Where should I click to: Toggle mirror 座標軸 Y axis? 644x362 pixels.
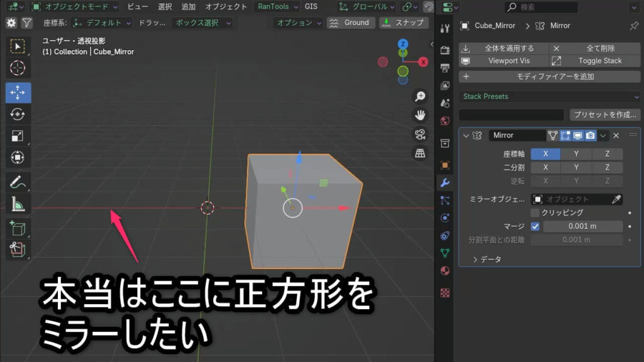[x=576, y=154]
